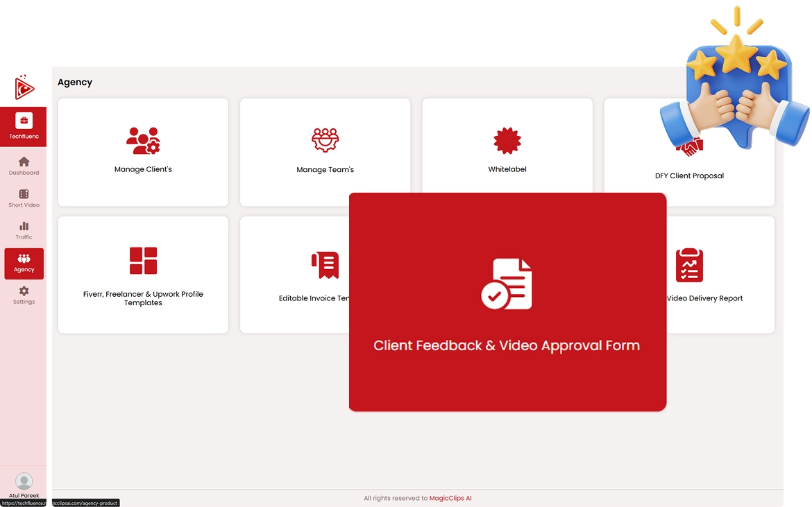This screenshot has height=507, width=812.
Task: Open the Editable Invoice Template icon
Action: point(325,265)
